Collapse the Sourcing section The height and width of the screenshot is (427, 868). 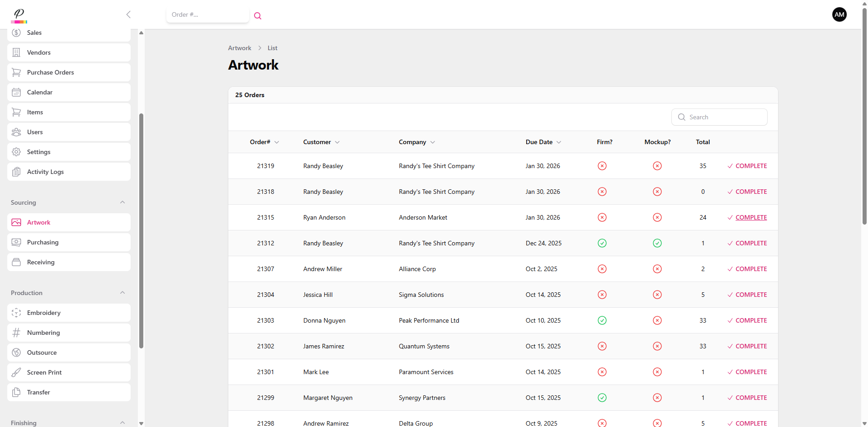click(x=122, y=202)
